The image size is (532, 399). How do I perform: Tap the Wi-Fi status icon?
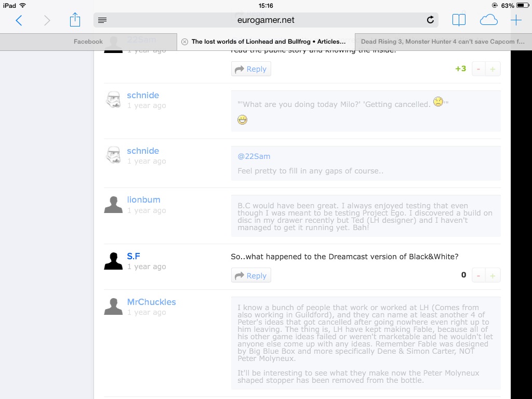(x=23, y=5)
